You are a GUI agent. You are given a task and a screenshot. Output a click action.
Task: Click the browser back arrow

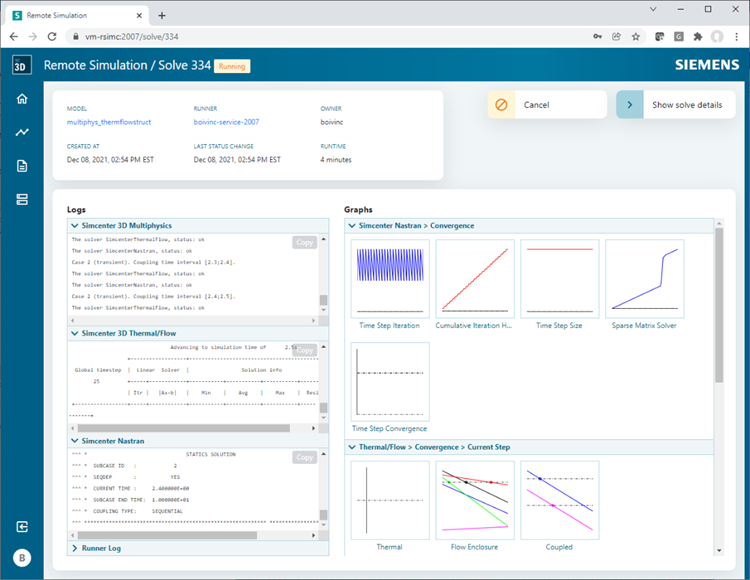pos(13,36)
